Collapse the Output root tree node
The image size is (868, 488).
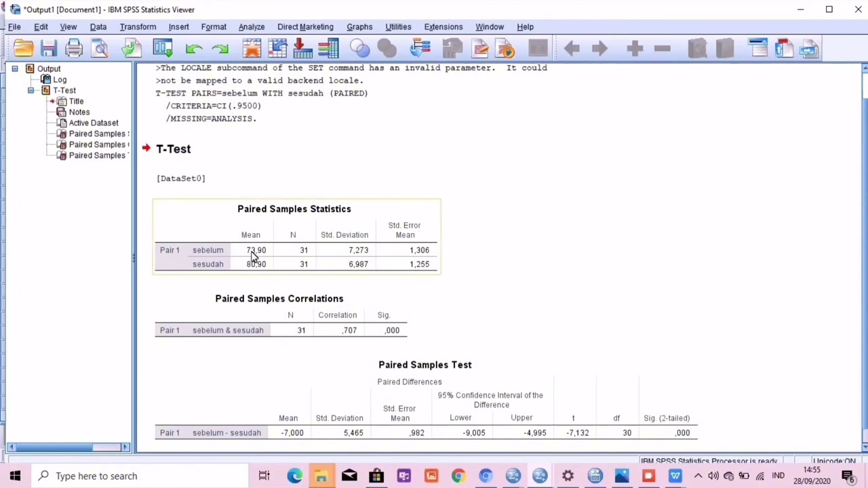[x=15, y=68]
